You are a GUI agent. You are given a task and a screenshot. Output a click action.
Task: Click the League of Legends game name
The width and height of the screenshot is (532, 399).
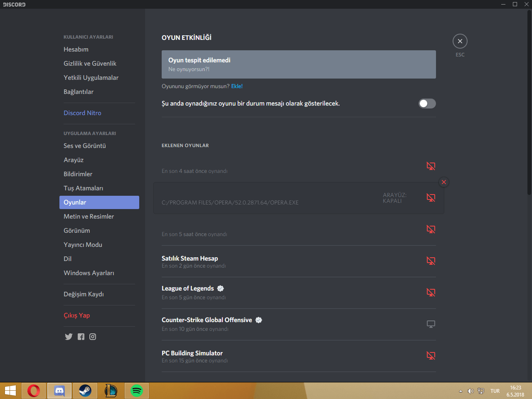click(188, 288)
